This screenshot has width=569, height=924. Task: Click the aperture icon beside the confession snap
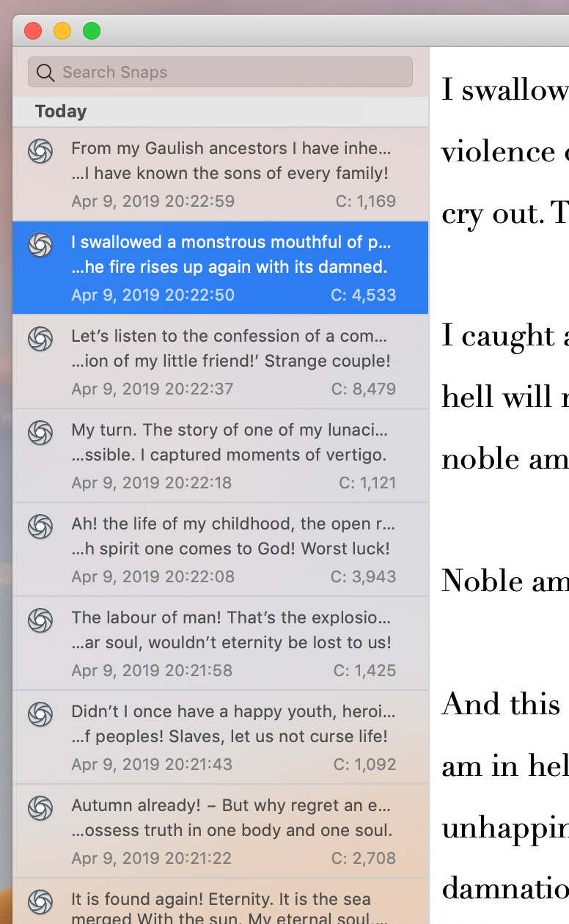click(41, 339)
